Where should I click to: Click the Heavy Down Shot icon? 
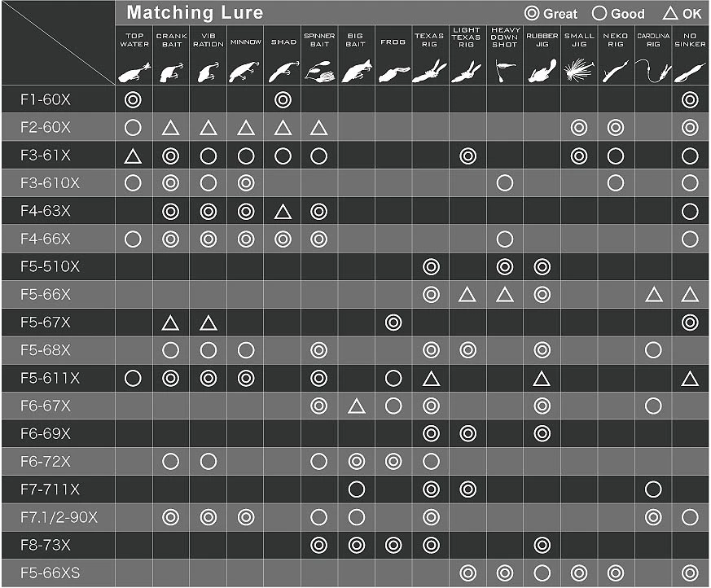(505, 69)
